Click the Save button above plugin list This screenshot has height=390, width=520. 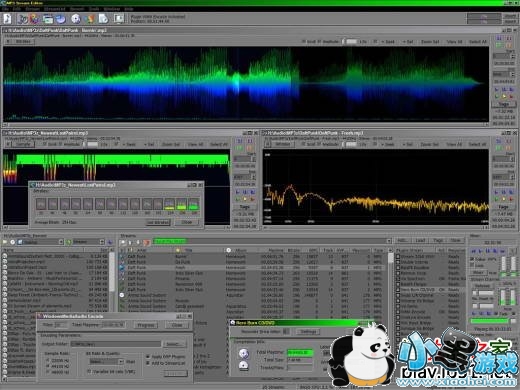point(455,240)
